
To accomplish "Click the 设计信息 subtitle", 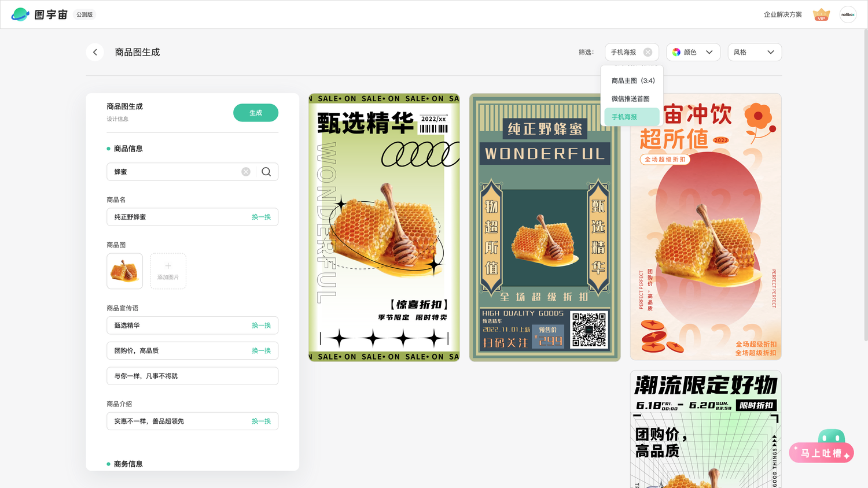I will click(117, 119).
